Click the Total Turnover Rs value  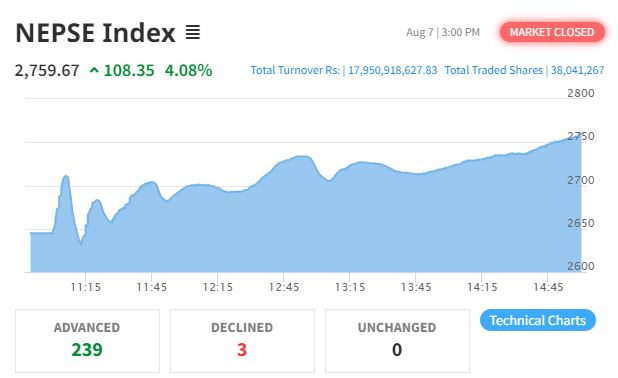[x=393, y=70]
